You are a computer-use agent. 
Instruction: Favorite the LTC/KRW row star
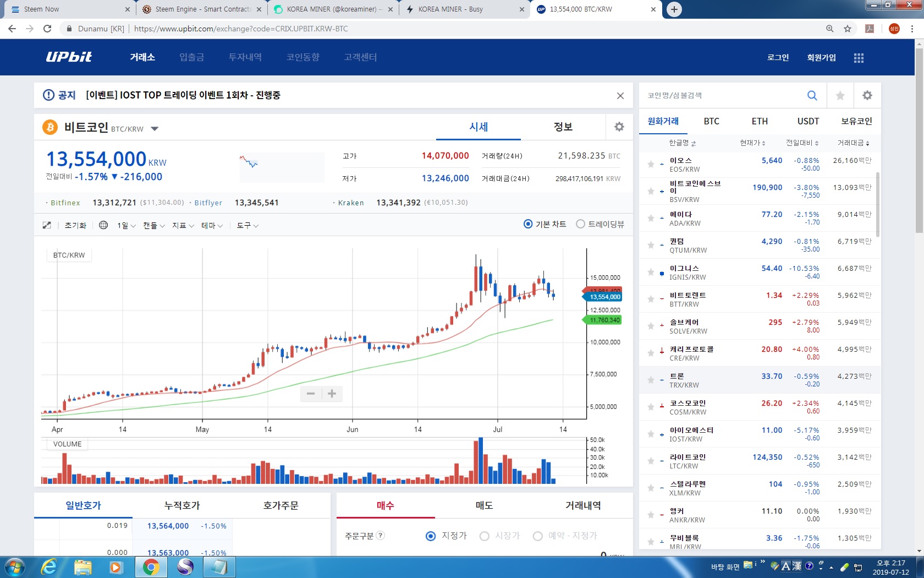(x=651, y=461)
